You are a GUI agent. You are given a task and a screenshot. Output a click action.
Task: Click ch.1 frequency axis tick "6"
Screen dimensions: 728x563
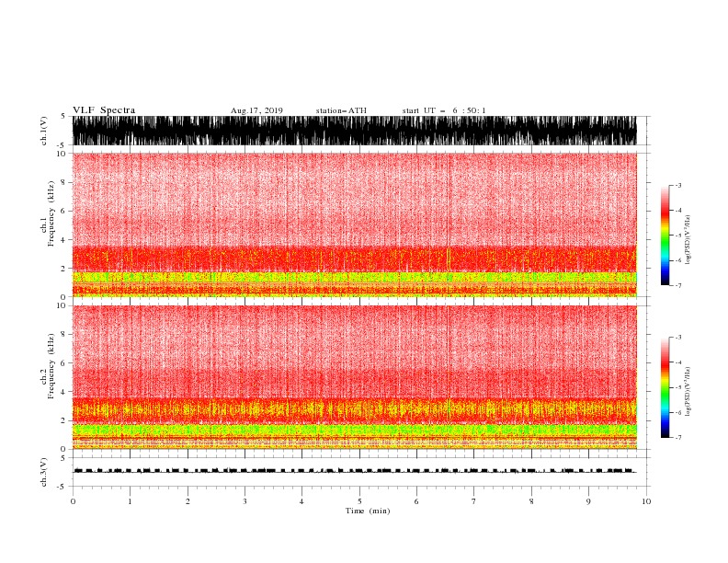click(x=63, y=211)
